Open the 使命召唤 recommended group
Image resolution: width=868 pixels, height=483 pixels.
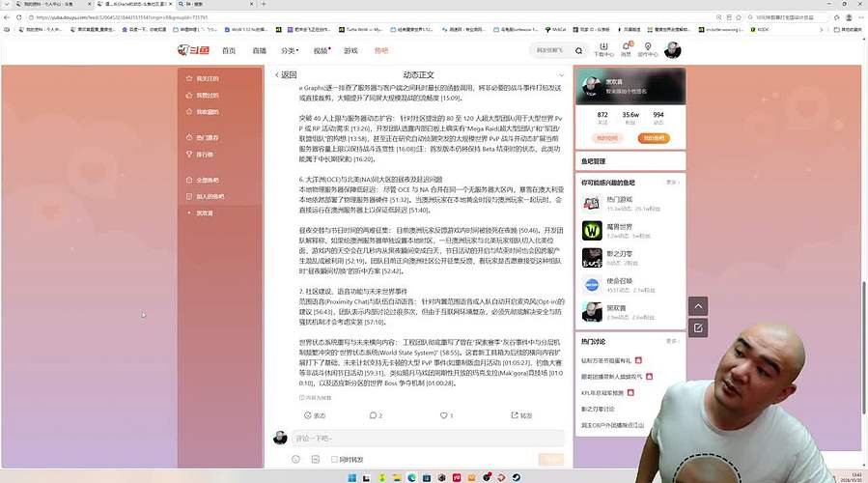coord(630,285)
